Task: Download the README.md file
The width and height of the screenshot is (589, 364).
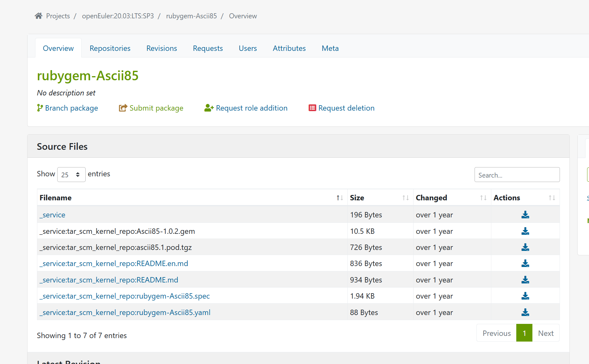Action: coord(525,280)
